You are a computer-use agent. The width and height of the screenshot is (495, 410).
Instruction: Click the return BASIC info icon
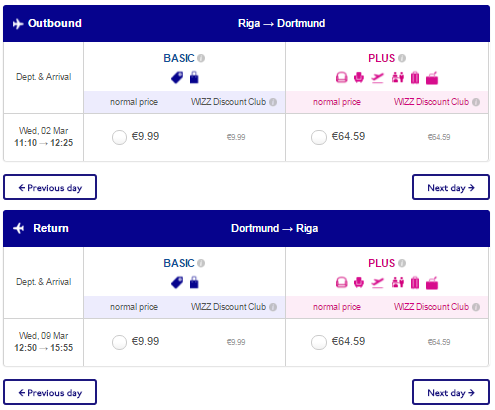[201, 263]
